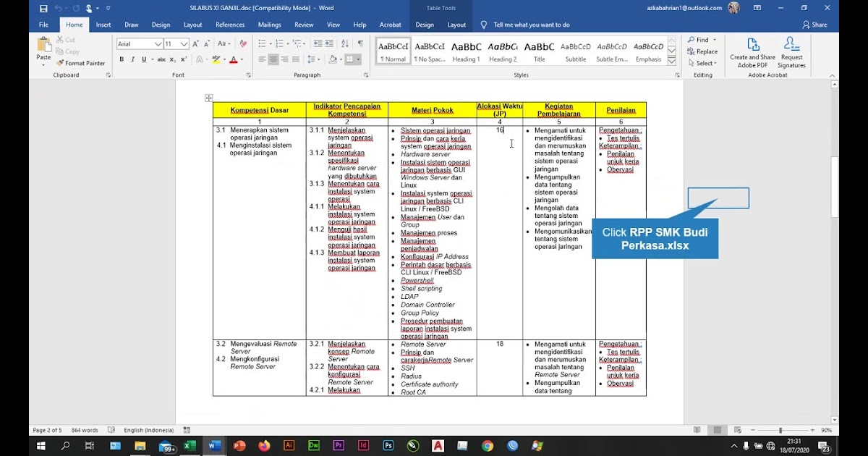This screenshot has height=456, width=868.
Task: Click the table move handle above the table
Action: (x=208, y=98)
